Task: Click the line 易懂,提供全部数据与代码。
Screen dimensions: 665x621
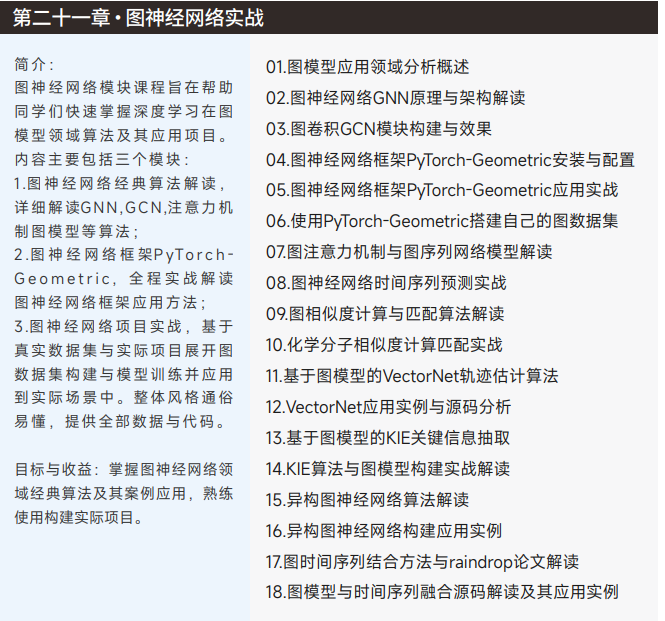Action: (120, 422)
